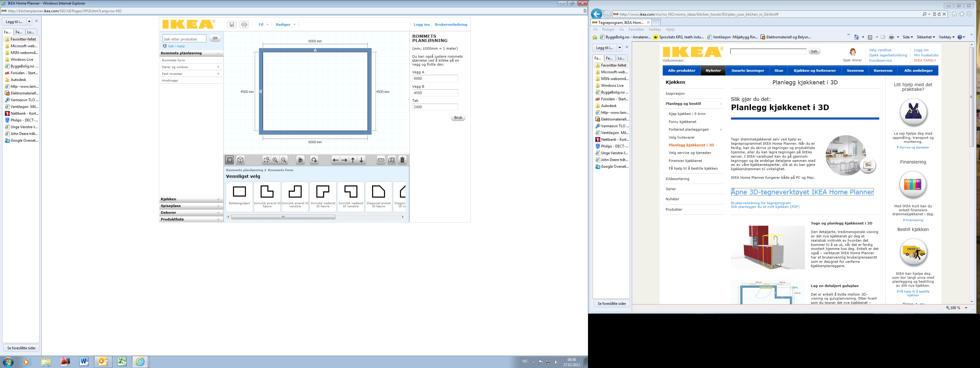Click the left arrow pan button

click(336, 160)
